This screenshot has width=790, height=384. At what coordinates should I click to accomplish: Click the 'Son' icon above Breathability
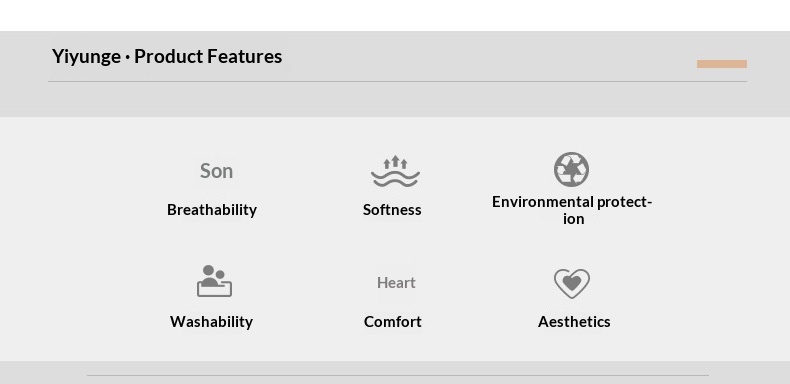click(x=216, y=171)
